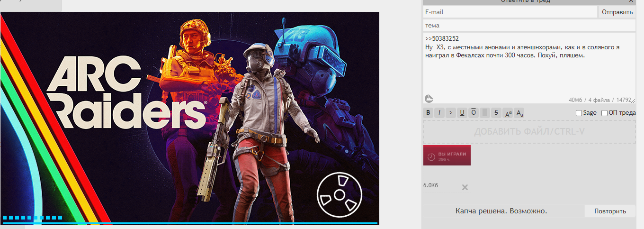Insert quote with the > button
644x229 pixels.
click(x=451, y=112)
